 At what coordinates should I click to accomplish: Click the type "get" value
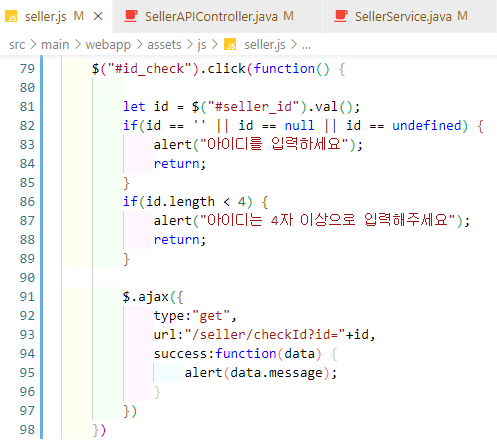(211, 316)
